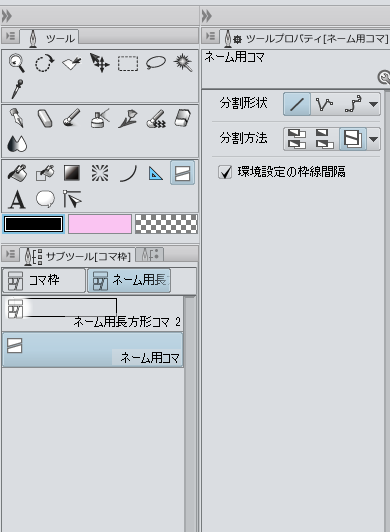
Task: Switch to the ツールプロパティ tab
Action: 305,38
